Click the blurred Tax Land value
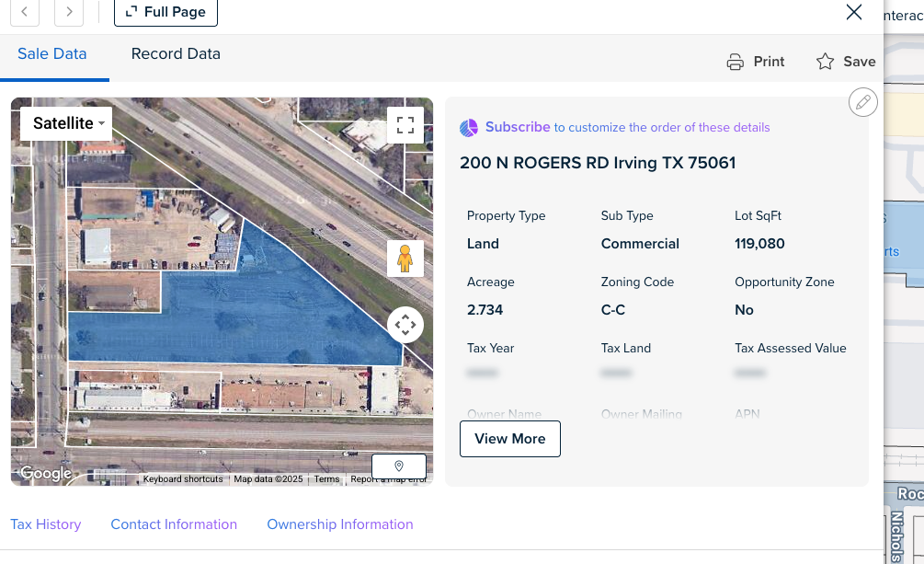 616,373
